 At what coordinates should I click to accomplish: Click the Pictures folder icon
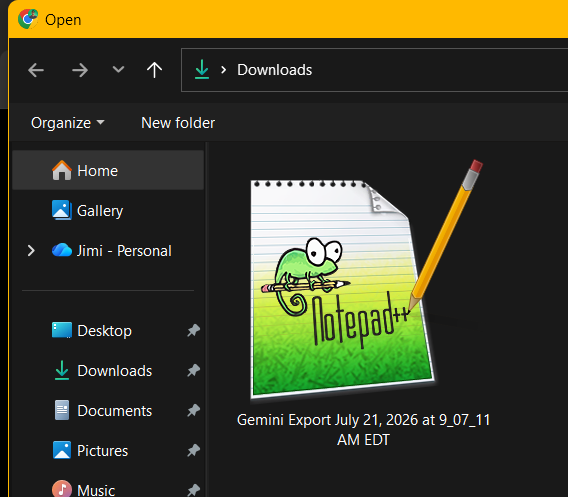tap(62, 450)
